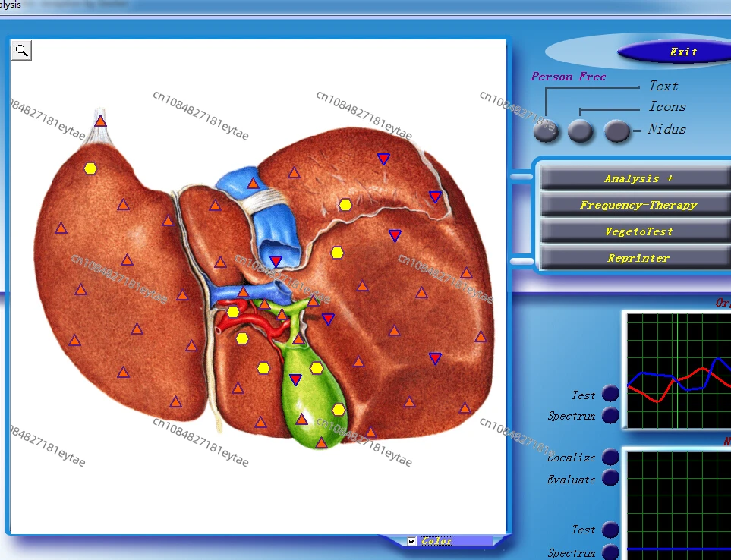Image resolution: width=731 pixels, height=560 pixels.
Task: Toggle the round gray button beside Nidus
Action: 617,131
